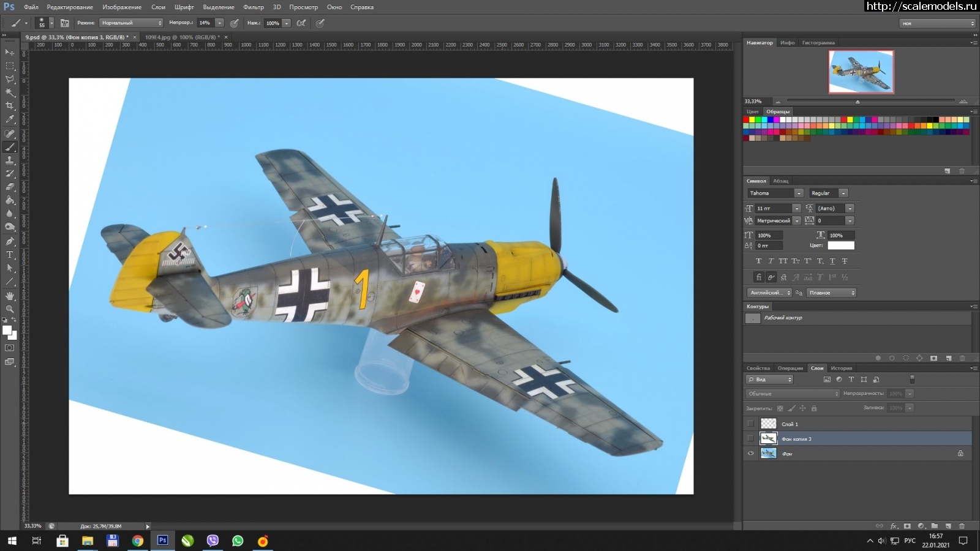Select the History Brush tool
980x551 pixels.
[10, 174]
